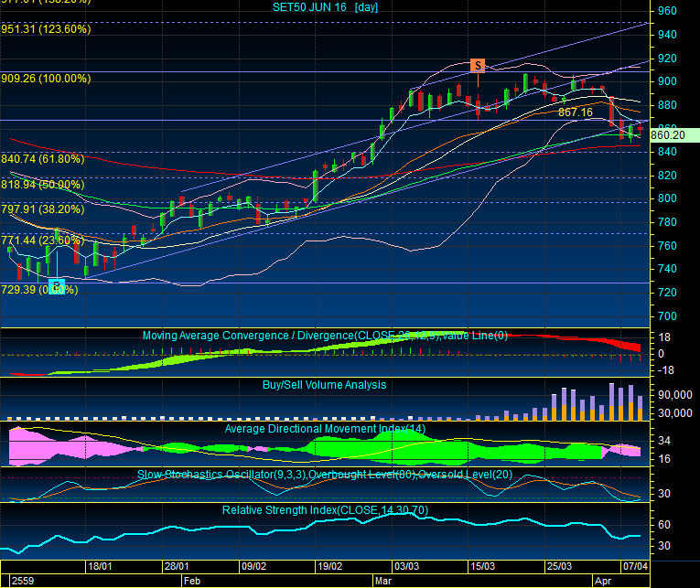Select the 840.74 (61.80%) Fibonacci label

pyautogui.click(x=43, y=159)
